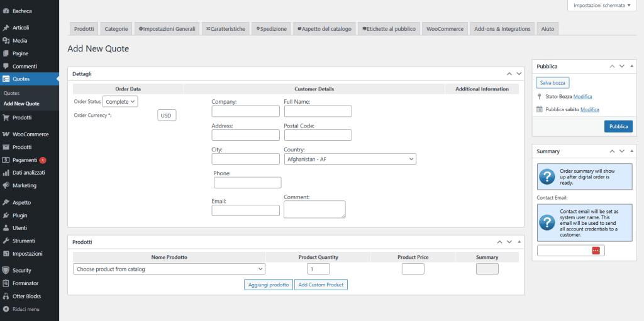Collapse the Dettagli panel with the toggle arrow
Image resolution: width=644 pixels, height=321 pixels.
(x=519, y=73)
